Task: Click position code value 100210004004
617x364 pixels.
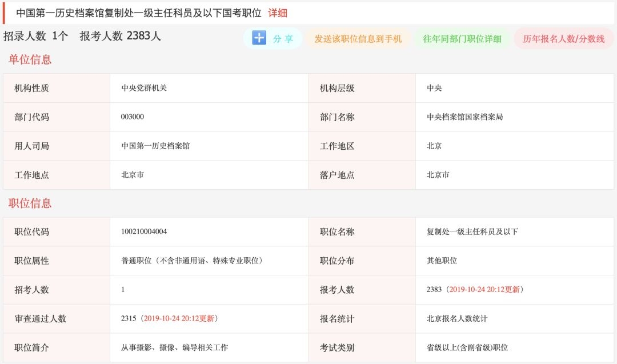Action: (144, 231)
